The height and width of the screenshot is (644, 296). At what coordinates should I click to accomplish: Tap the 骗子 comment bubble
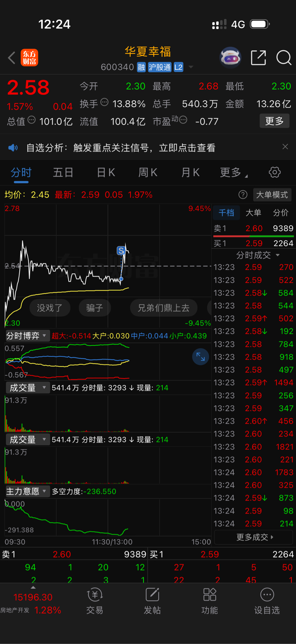(94, 308)
